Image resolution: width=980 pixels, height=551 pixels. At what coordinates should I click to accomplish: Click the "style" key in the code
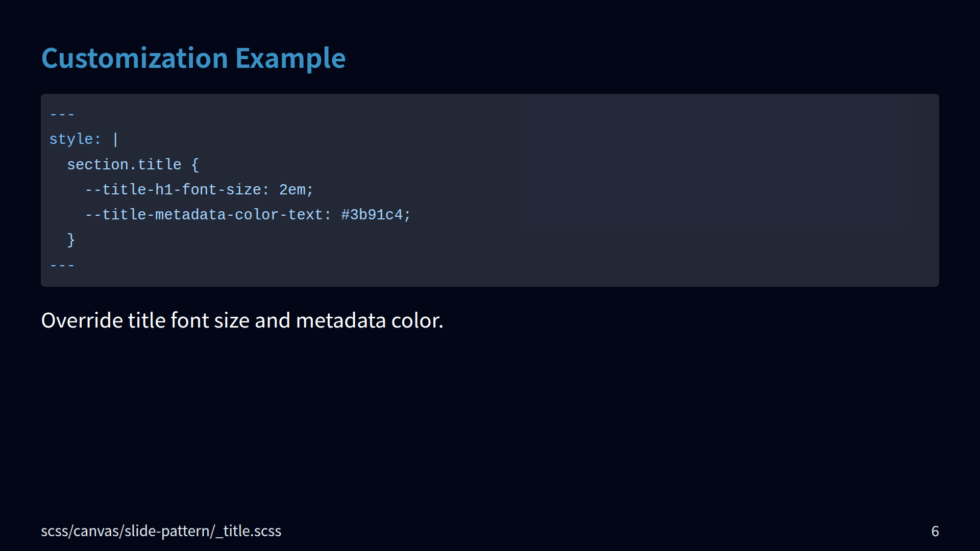pos(71,139)
